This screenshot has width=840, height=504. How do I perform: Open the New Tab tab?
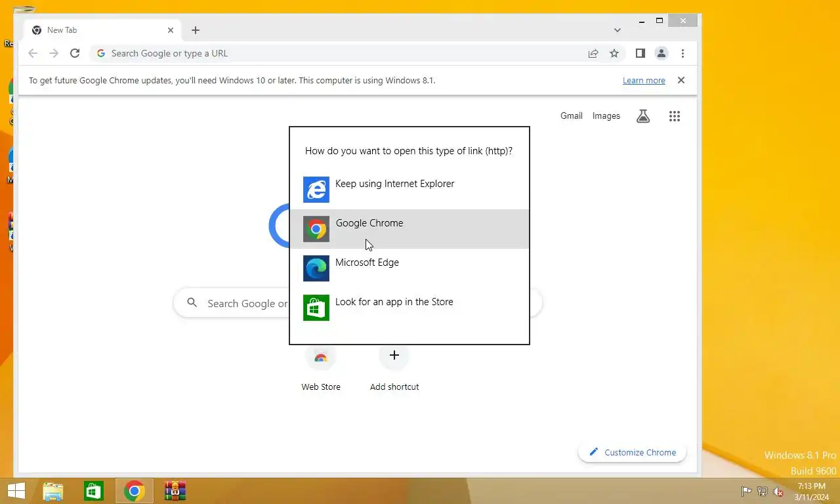(102, 30)
